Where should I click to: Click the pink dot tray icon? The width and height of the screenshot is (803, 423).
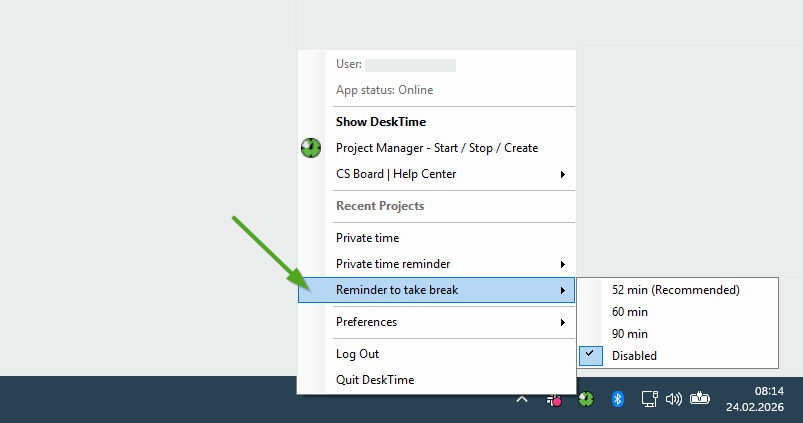[x=554, y=399]
